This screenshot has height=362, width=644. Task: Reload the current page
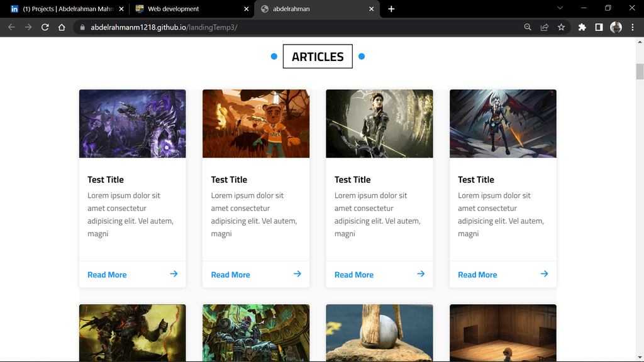click(x=45, y=27)
